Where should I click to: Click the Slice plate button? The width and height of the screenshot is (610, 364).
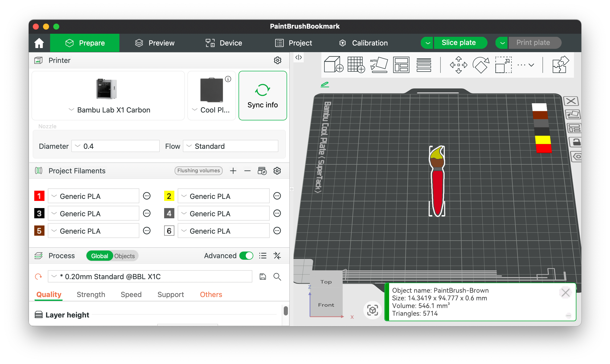460,43
